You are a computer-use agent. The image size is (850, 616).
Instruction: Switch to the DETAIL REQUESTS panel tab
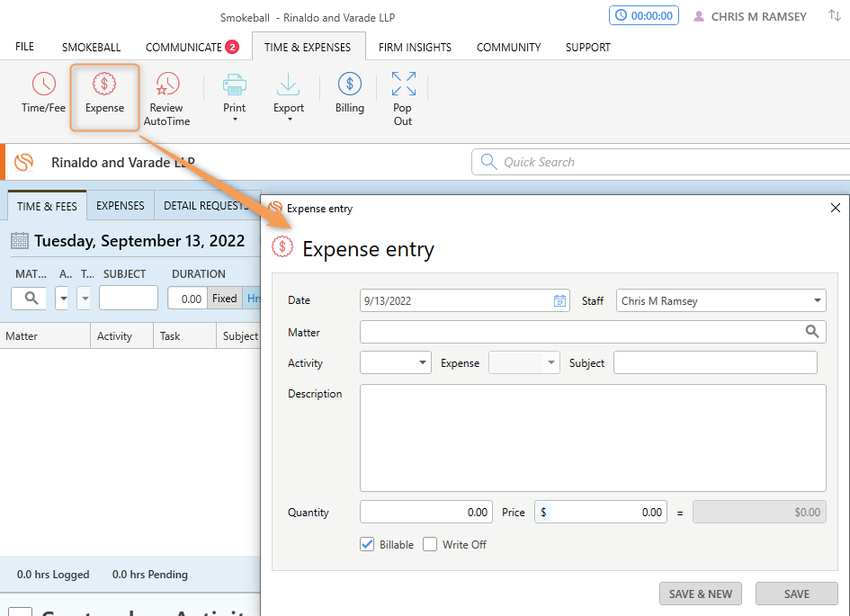(x=206, y=206)
